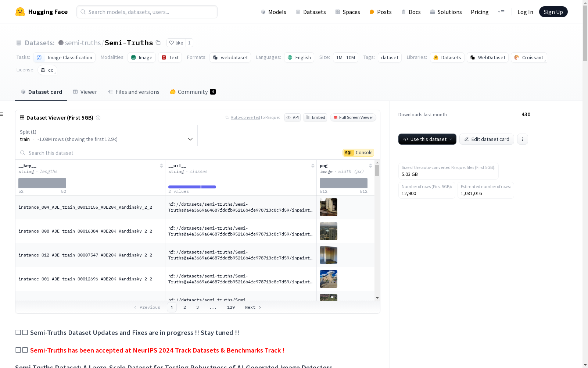Screen dimensions: 588x368
Task: Open Full Screen Viewer
Action: (x=353, y=117)
